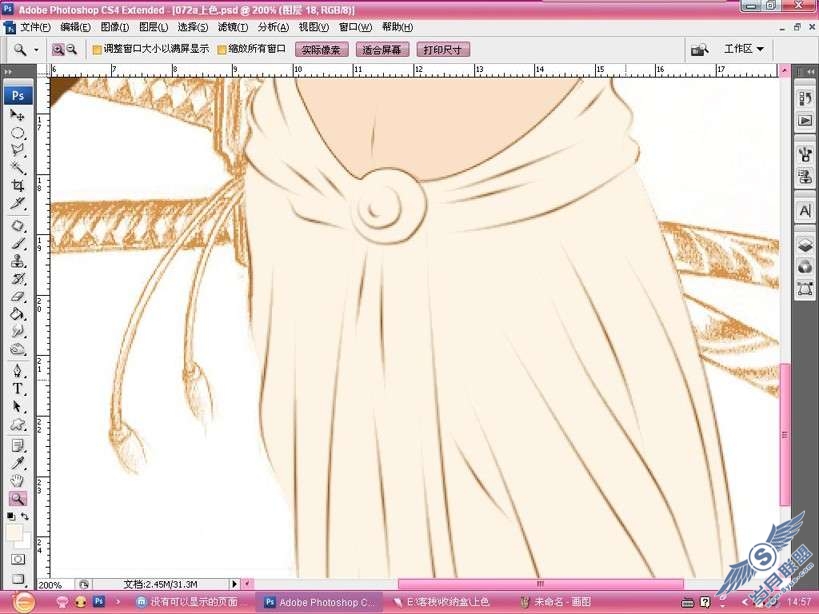Swap foreground and background colors

[x=25, y=516]
